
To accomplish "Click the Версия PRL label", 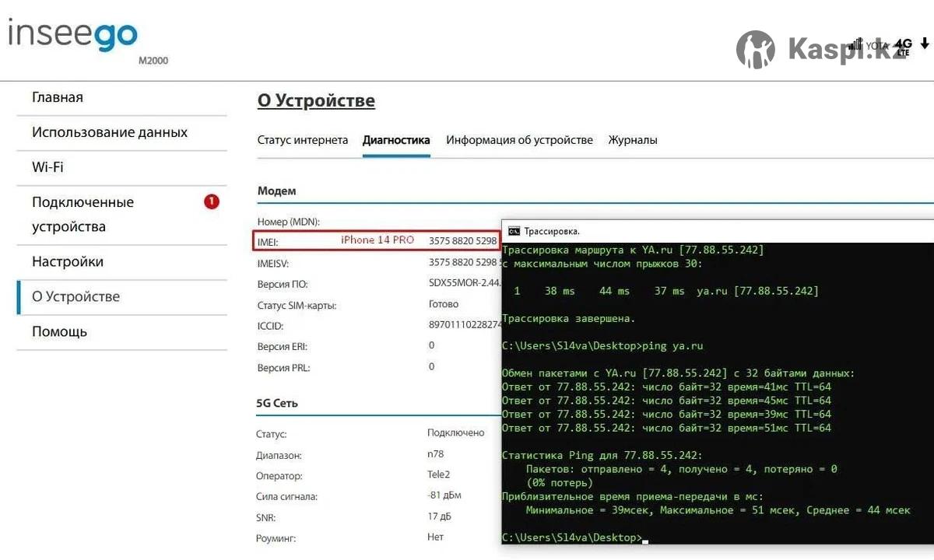I will coord(283,368).
